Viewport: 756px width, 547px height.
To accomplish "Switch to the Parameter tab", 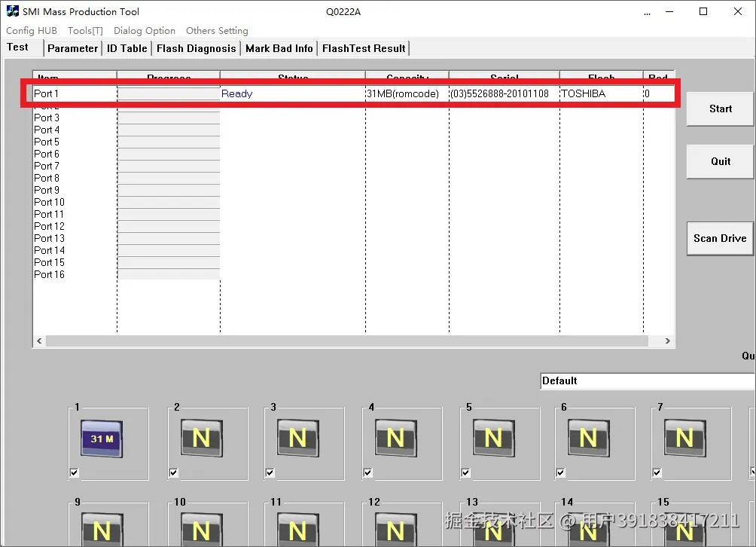I will point(73,48).
